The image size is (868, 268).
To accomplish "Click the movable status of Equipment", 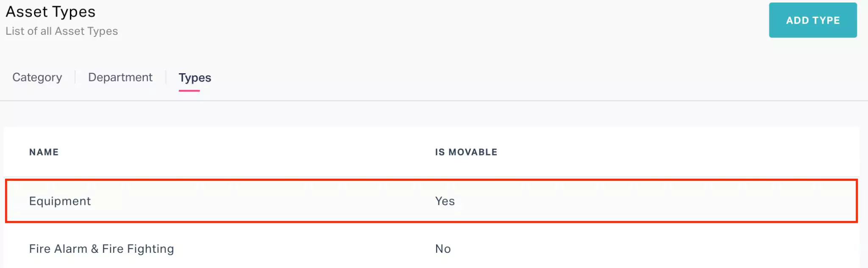I will (x=445, y=201).
